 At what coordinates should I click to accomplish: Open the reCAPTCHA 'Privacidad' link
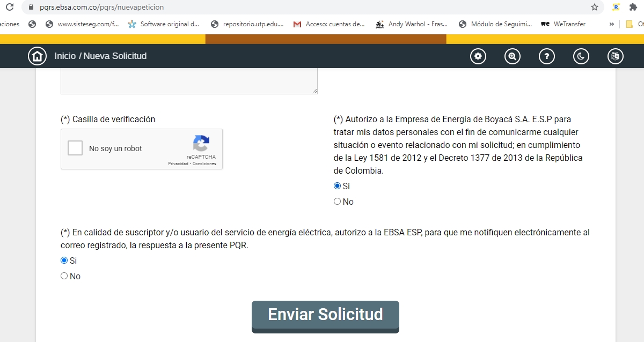point(179,164)
